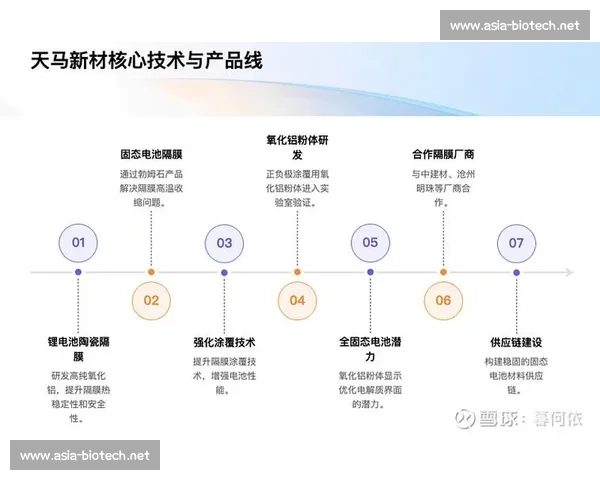
Task: Click the arrowhead at the timeline's right end
Action: click(x=569, y=272)
